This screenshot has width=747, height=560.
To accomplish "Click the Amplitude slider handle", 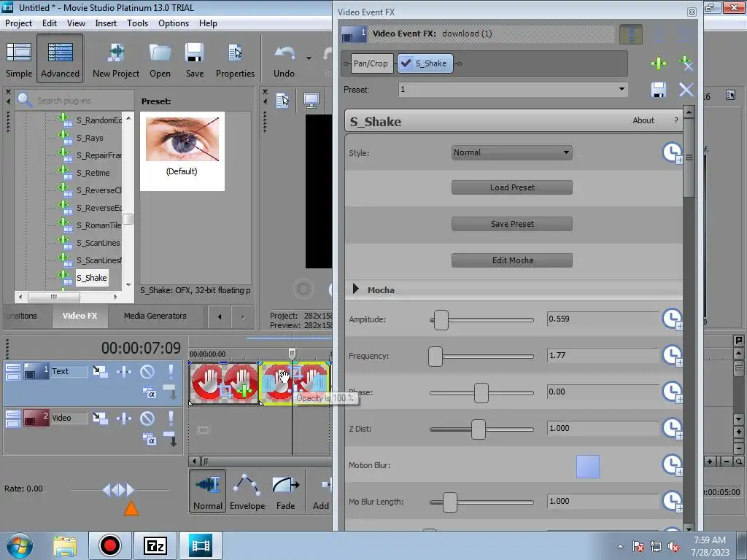I will click(x=441, y=320).
